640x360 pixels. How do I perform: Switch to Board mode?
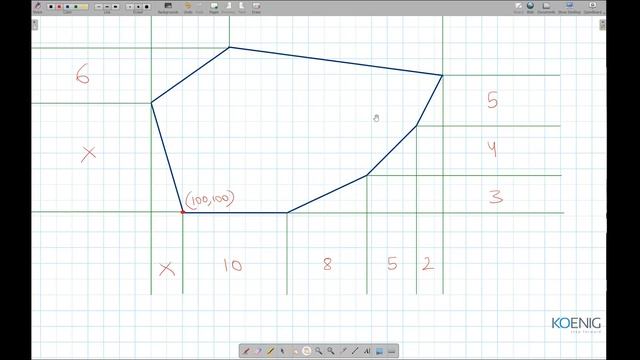point(518,7)
